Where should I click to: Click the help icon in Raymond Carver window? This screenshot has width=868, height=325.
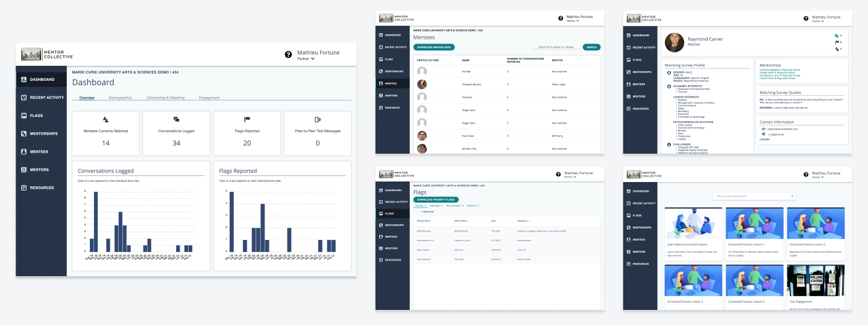tap(807, 18)
